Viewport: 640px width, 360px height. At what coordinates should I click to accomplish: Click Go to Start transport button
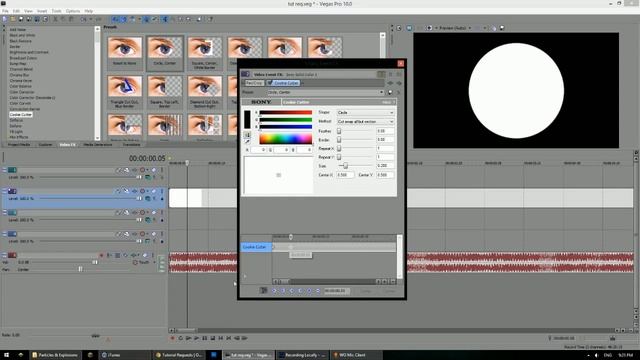click(x=221, y=338)
